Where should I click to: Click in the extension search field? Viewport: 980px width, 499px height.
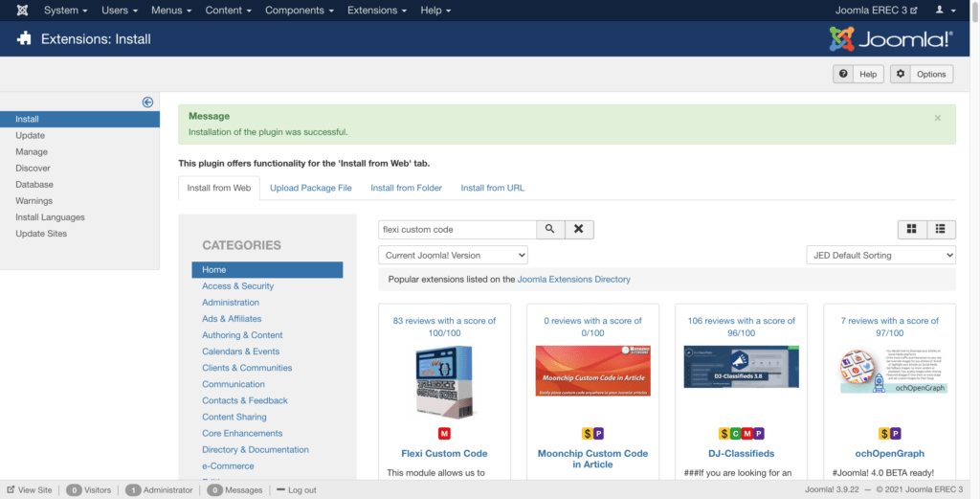pos(457,230)
